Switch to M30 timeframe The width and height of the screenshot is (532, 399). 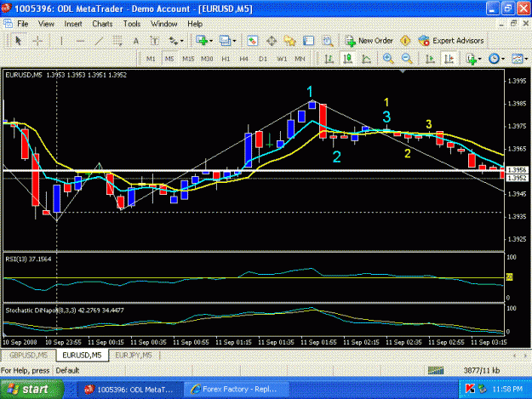207,59
